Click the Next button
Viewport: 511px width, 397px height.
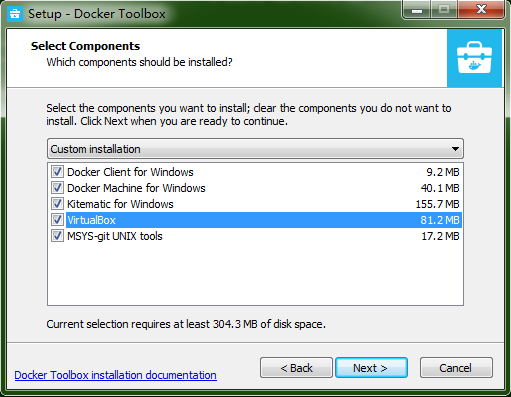click(371, 368)
